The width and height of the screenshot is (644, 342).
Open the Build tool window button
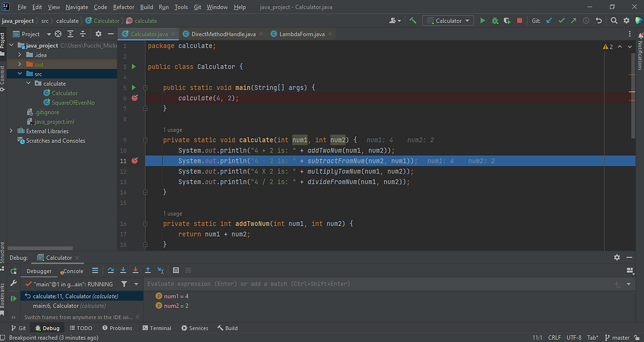227,328
